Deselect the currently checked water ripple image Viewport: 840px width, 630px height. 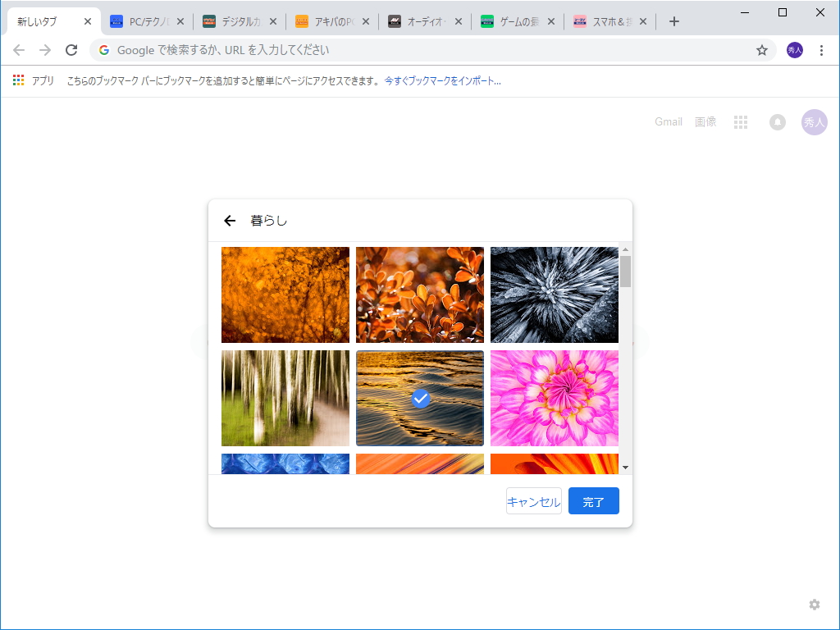click(419, 398)
